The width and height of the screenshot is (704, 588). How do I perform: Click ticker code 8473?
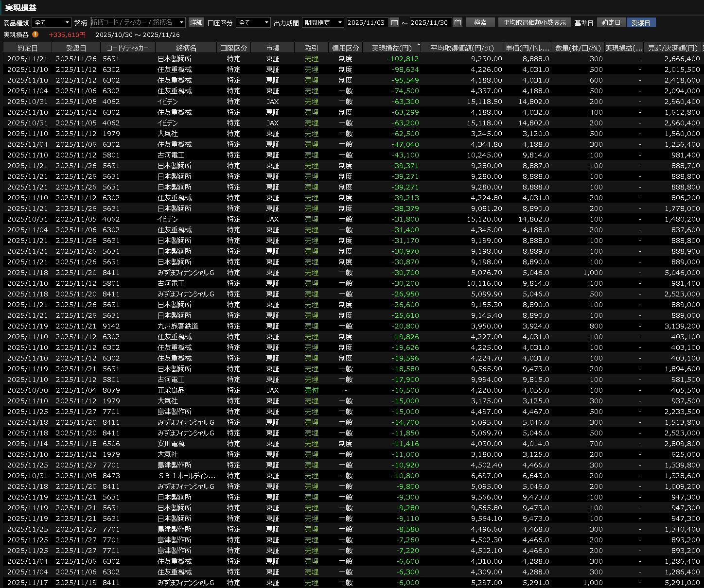(x=111, y=475)
